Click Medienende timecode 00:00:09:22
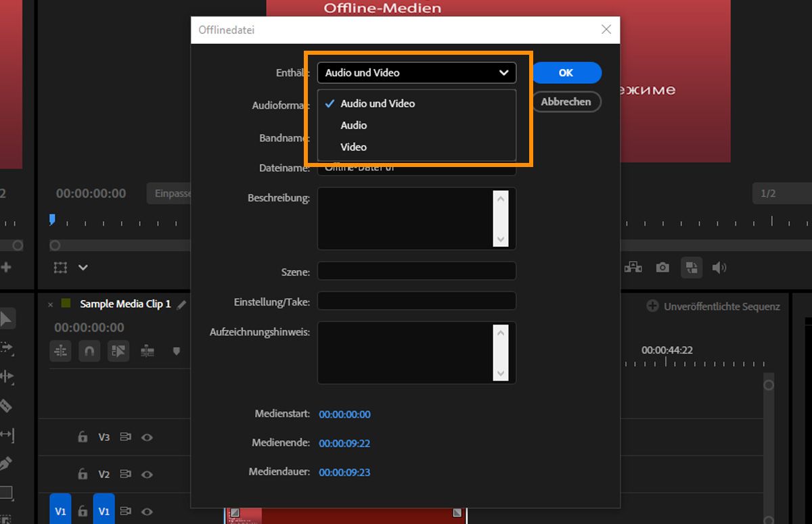This screenshot has width=812, height=524. pos(344,444)
